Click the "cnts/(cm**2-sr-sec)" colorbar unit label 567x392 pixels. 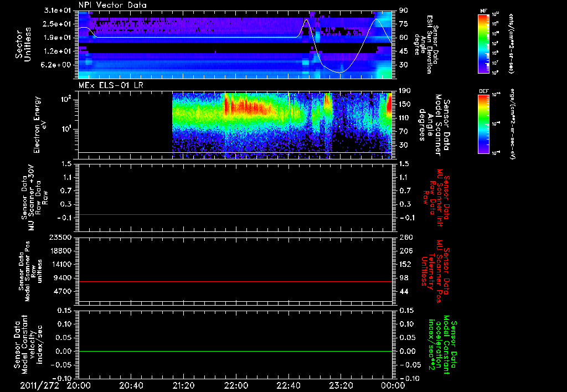[511, 44]
